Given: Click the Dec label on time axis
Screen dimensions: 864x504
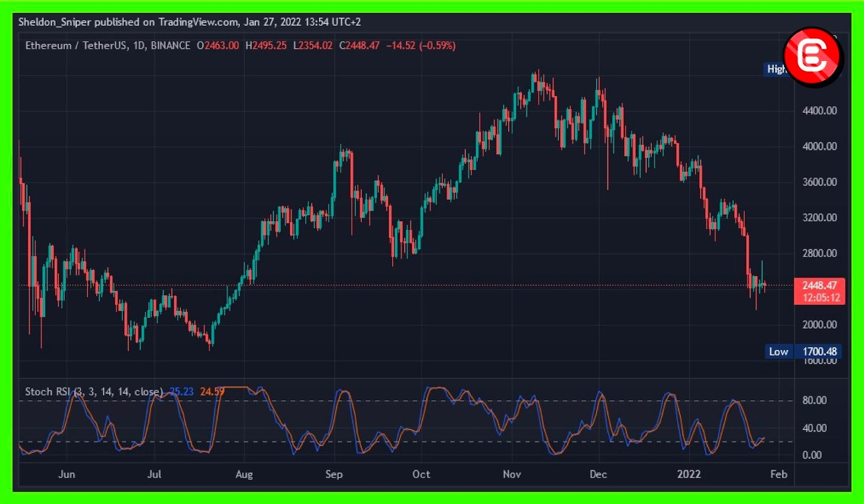Looking at the screenshot, I should pyautogui.click(x=598, y=474).
